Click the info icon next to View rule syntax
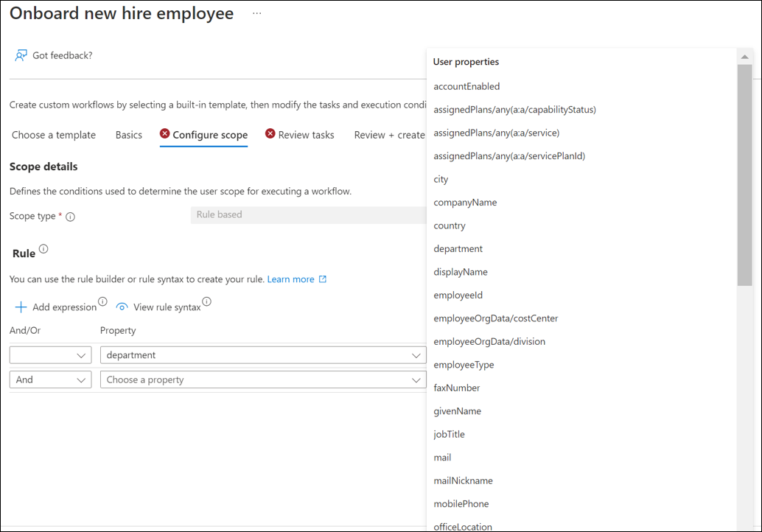Screen dimensions: 762x532 pyautogui.click(x=207, y=301)
